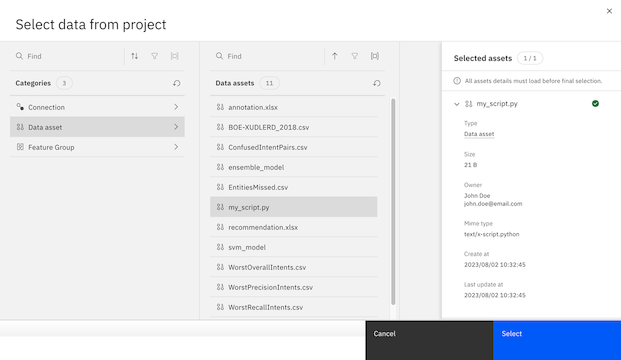
Task: Expand the Feature Group category chevron
Action: pos(176,147)
